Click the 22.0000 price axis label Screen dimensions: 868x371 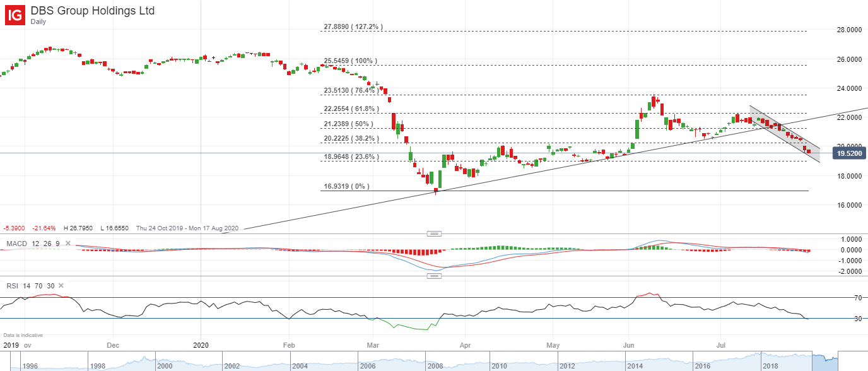850,117
